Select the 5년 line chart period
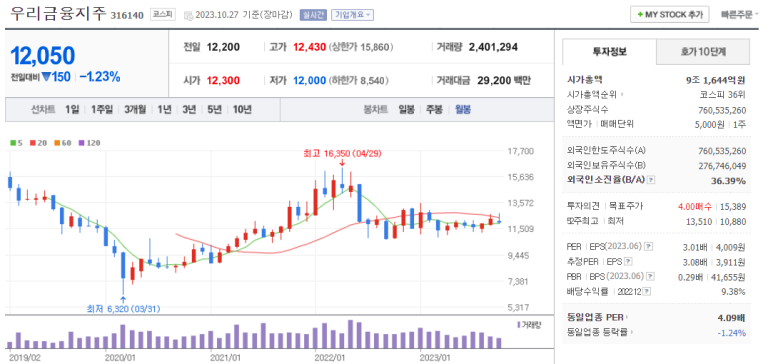Screen dimensions: 773x364 [x=214, y=109]
